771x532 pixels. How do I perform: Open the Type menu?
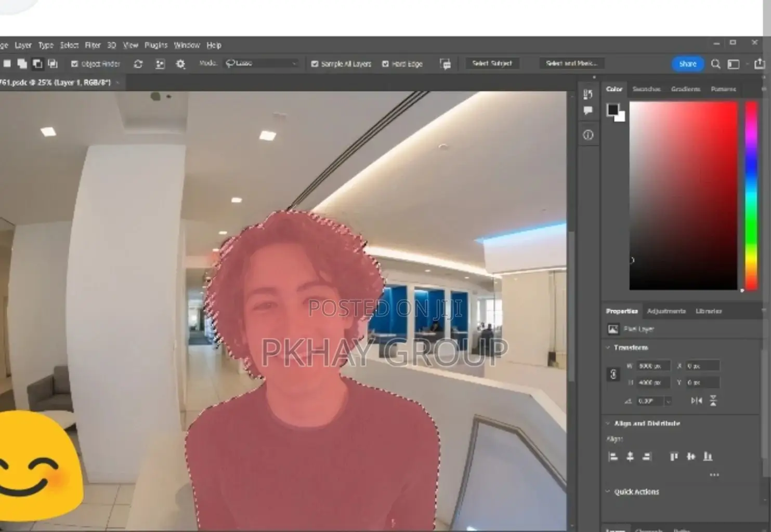(x=46, y=45)
